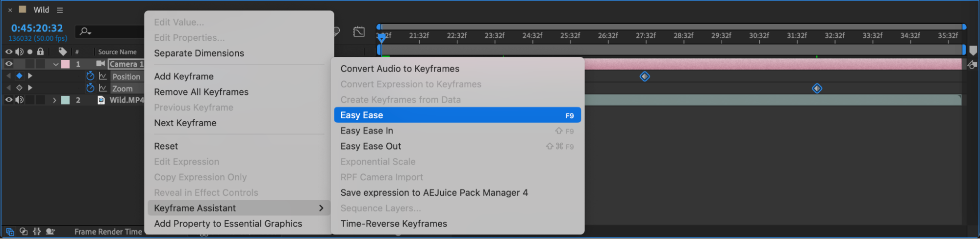Click the Position graph editor icon
This screenshot has height=239, width=980.
coord(103,76)
